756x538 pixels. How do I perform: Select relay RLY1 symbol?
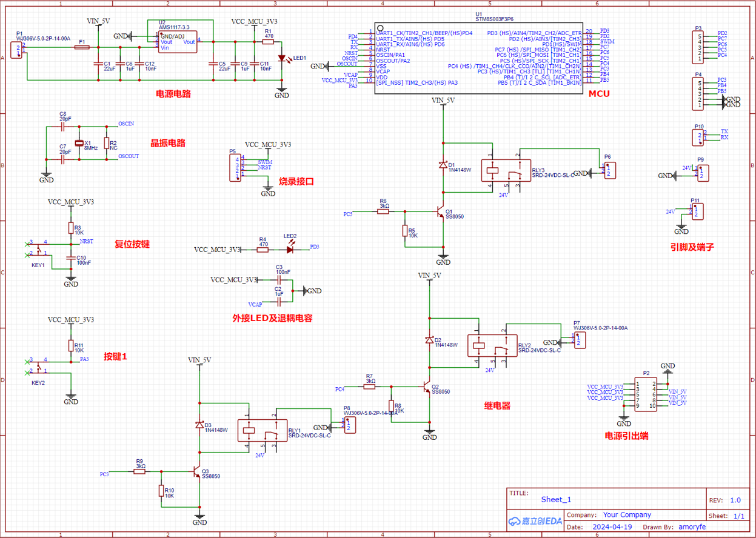coord(263,431)
